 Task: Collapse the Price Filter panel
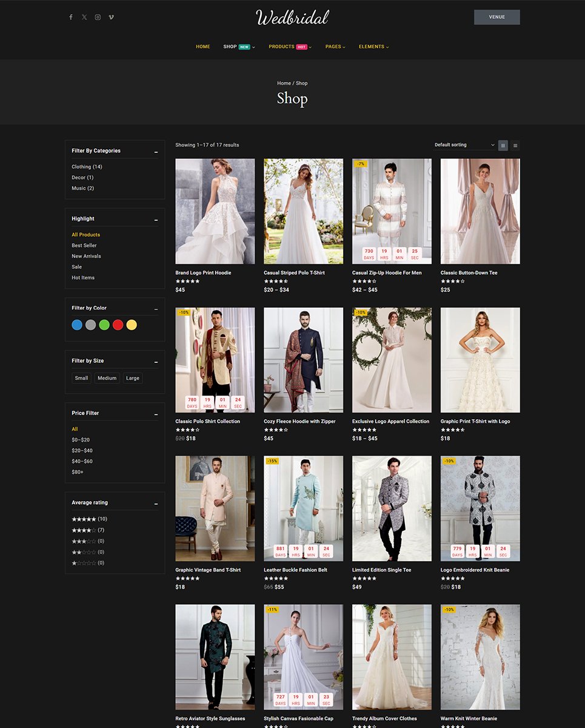tap(156, 414)
